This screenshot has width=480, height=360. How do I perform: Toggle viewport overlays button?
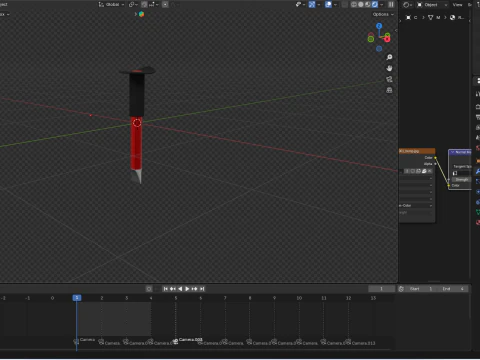pyautogui.click(x=328, y=4)
